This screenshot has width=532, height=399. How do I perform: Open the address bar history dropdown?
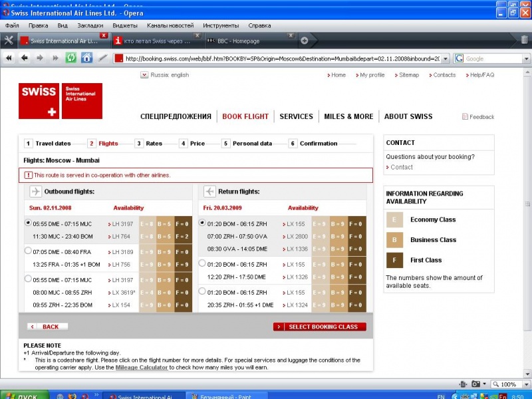coord(446,59)
